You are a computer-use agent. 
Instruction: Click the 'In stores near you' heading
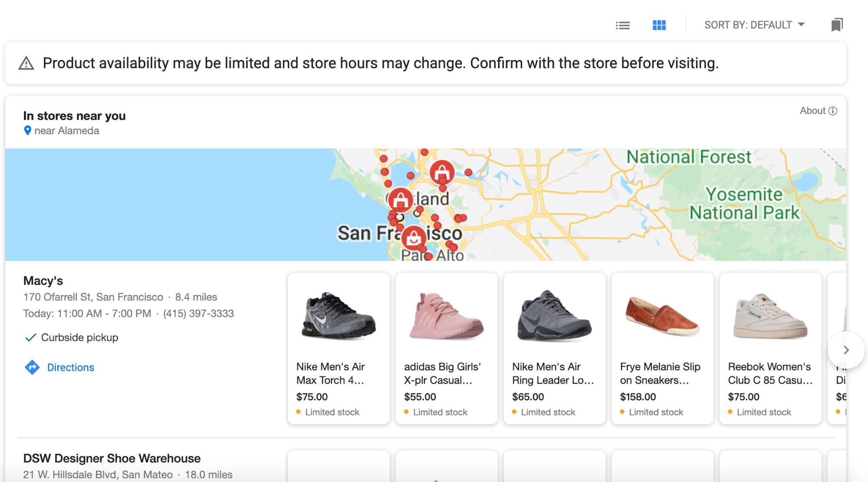click(x=74, y=116)
